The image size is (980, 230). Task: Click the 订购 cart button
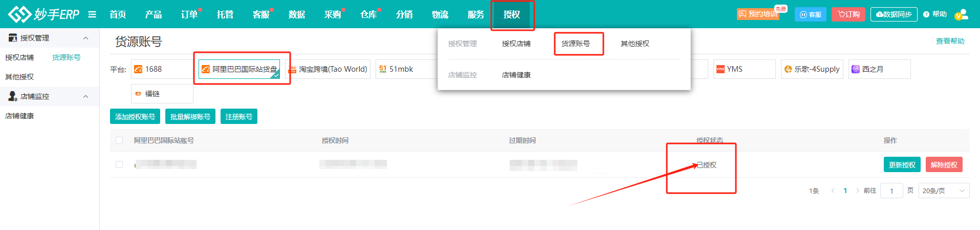[x=848, y=14]
